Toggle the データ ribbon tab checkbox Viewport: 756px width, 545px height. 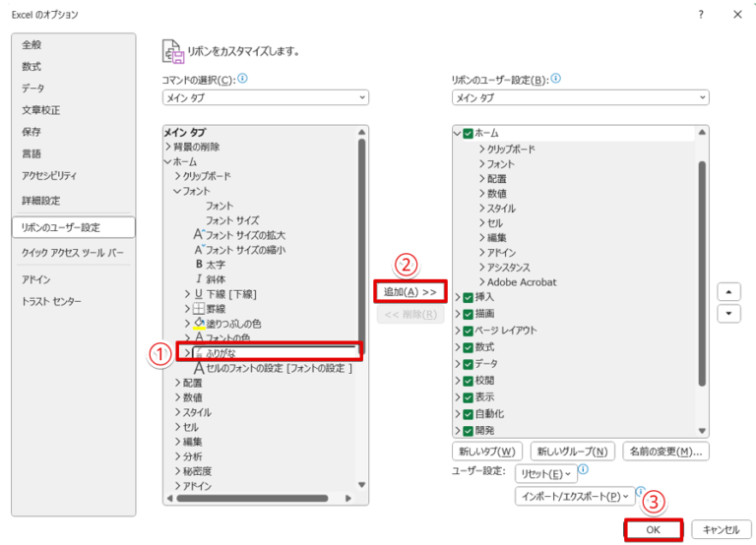(468, 364)
